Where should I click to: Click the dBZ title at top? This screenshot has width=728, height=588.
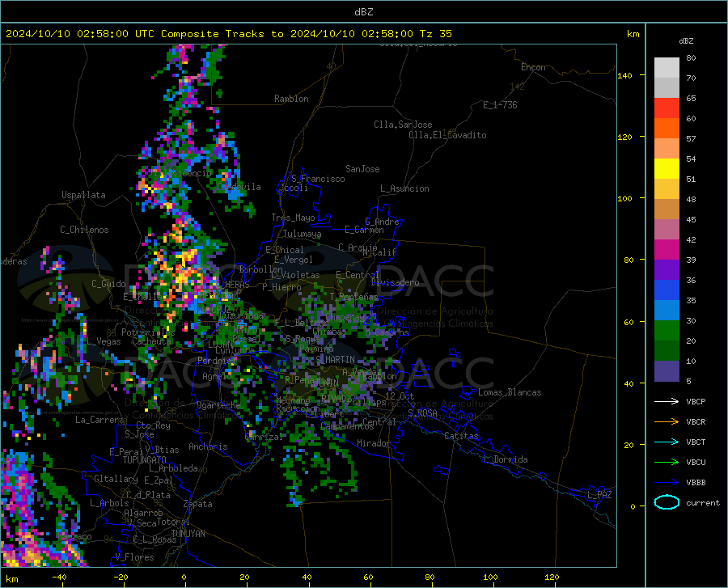pos(363,11)
